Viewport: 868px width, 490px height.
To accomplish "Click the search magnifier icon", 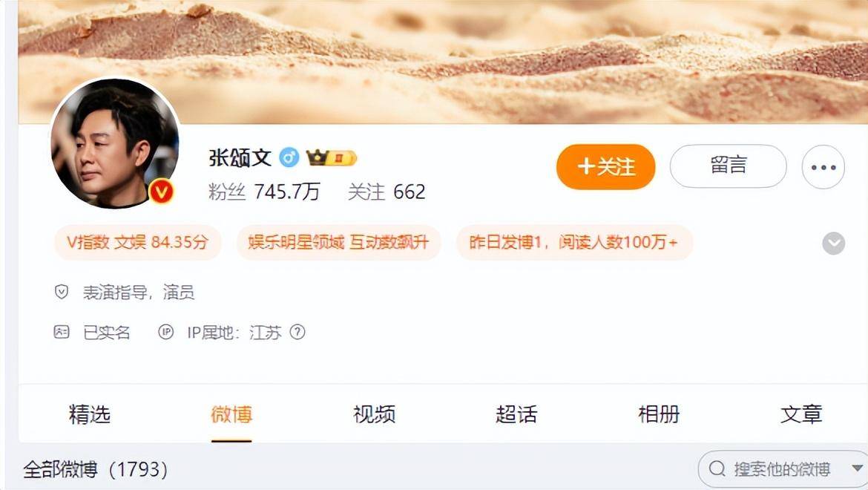I will 717,469.
